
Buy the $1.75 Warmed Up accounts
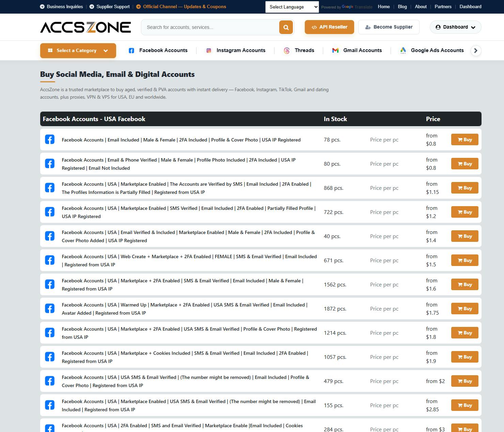[x=465, y=309]
